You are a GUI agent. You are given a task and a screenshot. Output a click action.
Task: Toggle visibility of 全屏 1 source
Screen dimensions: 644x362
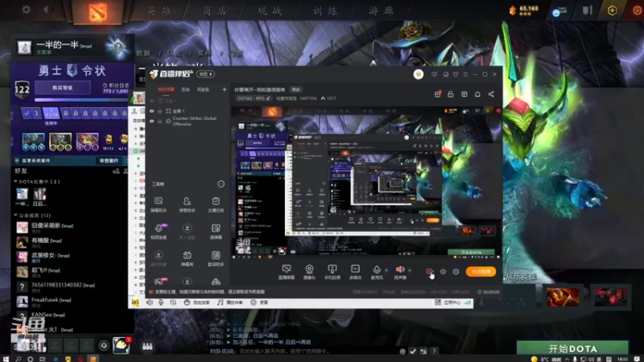pyautogui.click(x=151, y=111)
